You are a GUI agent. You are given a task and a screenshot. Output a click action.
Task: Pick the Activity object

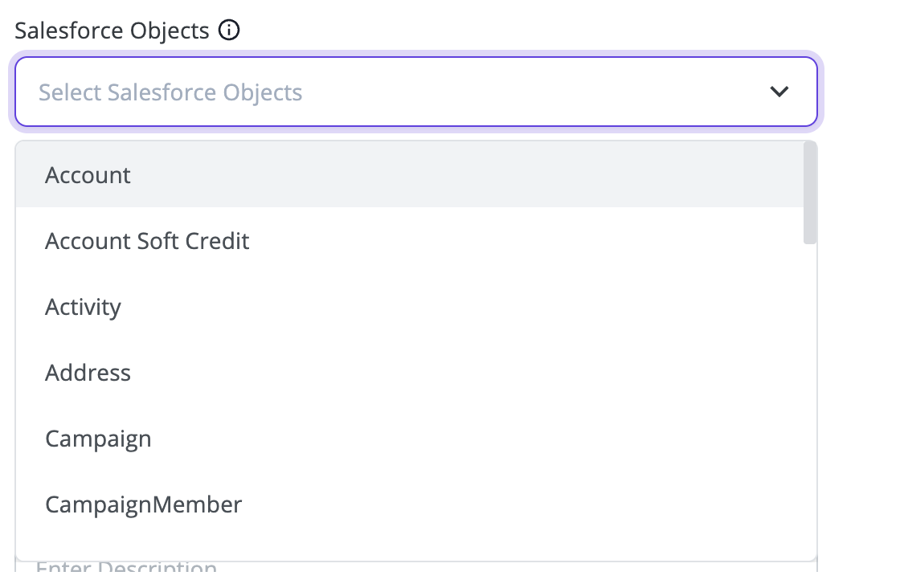tap(410, 307)
